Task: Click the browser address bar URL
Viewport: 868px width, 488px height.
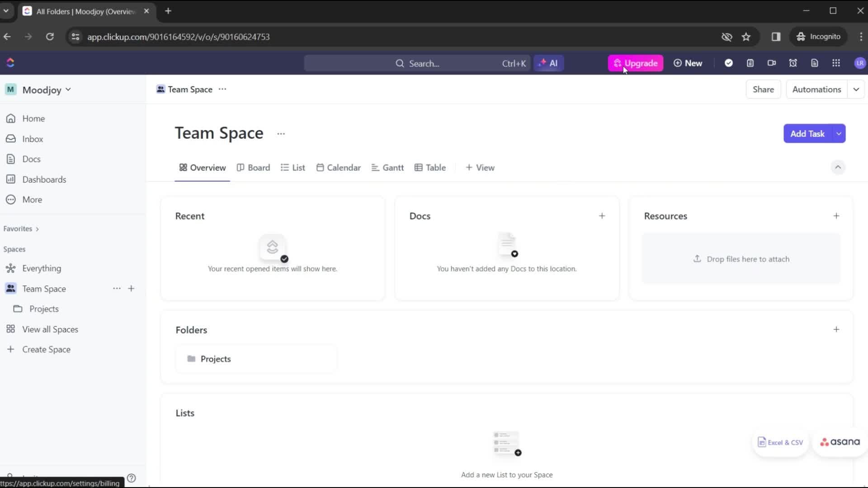Action: point(178,37)
